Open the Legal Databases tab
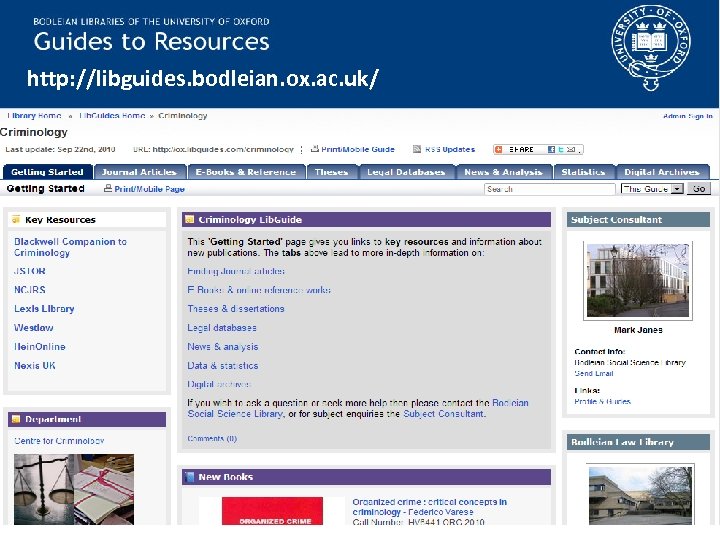This screenshot has width=720, height=540. (406, 172)
